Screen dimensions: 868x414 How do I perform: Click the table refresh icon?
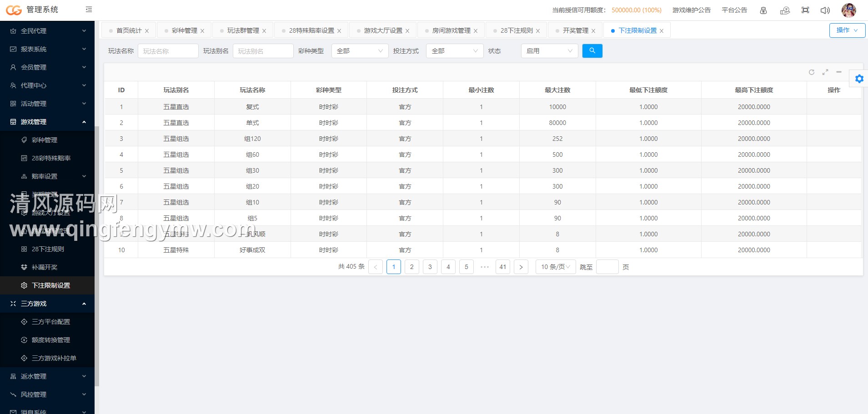pos(811,72)
